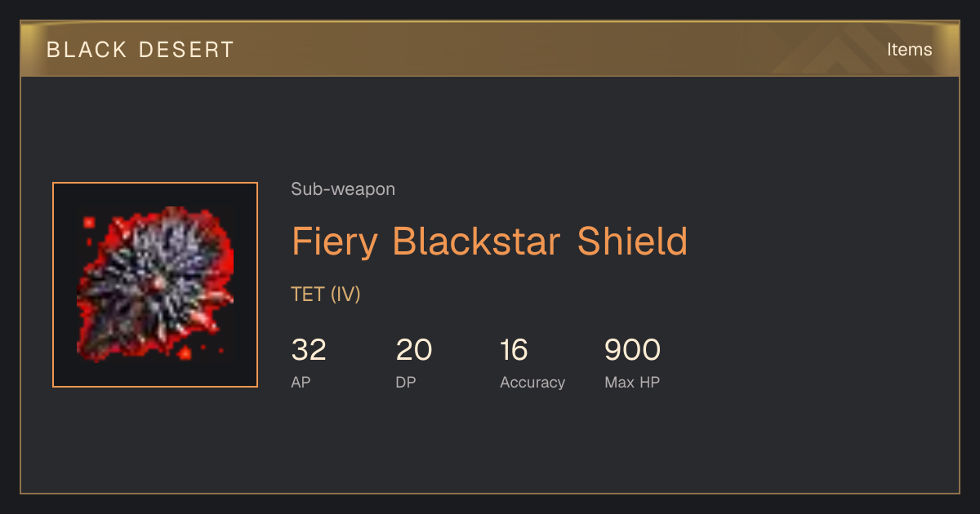This screenshot has width=980, height=514.
Task: Click the Max HP value 900
Action: (x=632, y=350)
